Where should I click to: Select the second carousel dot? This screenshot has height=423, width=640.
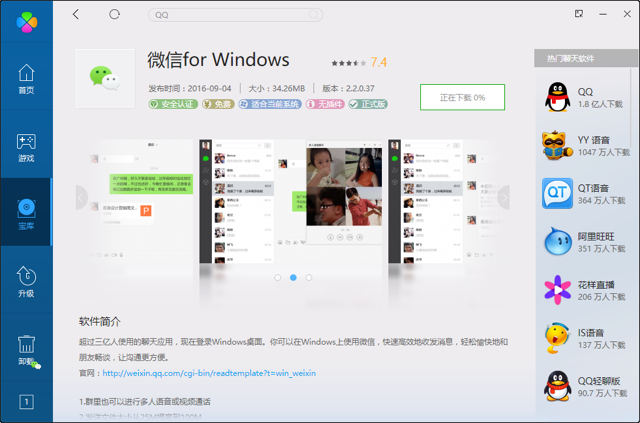click(293, 278)
